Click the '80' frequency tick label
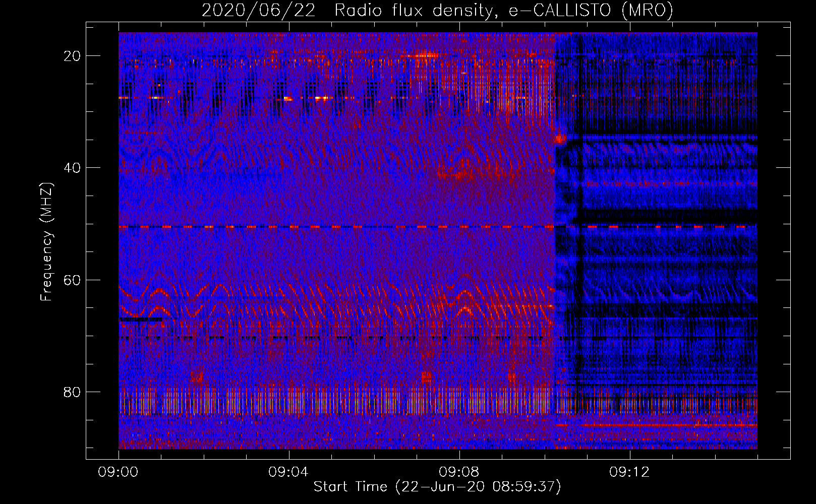This screenshot has height=504, width=816. [x=72, y=392]
